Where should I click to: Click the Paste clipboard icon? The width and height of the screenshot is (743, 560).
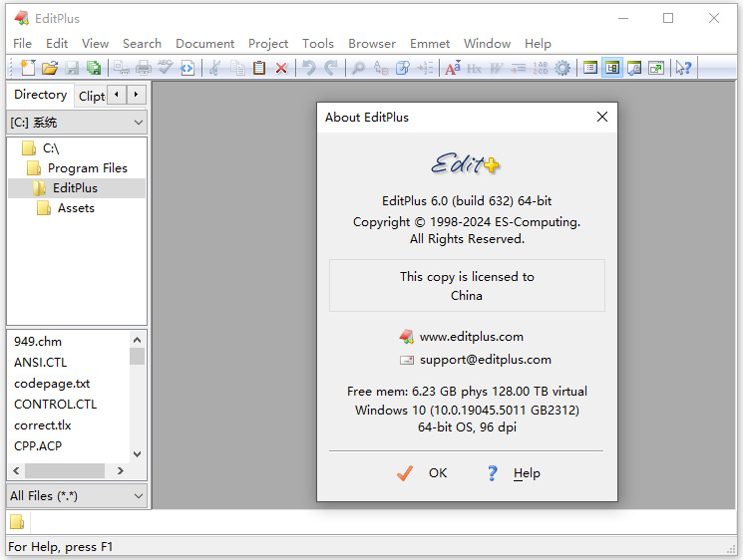tap(259, 68)
